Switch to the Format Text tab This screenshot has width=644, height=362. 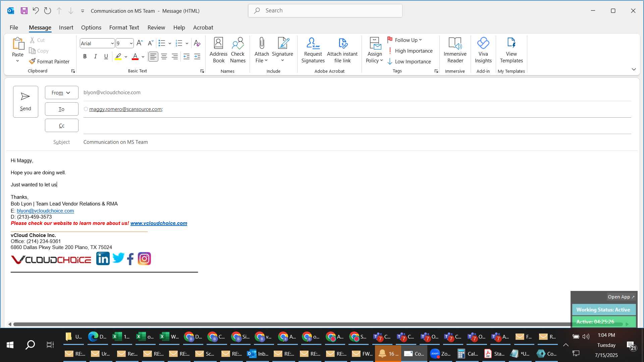(124, 27)
